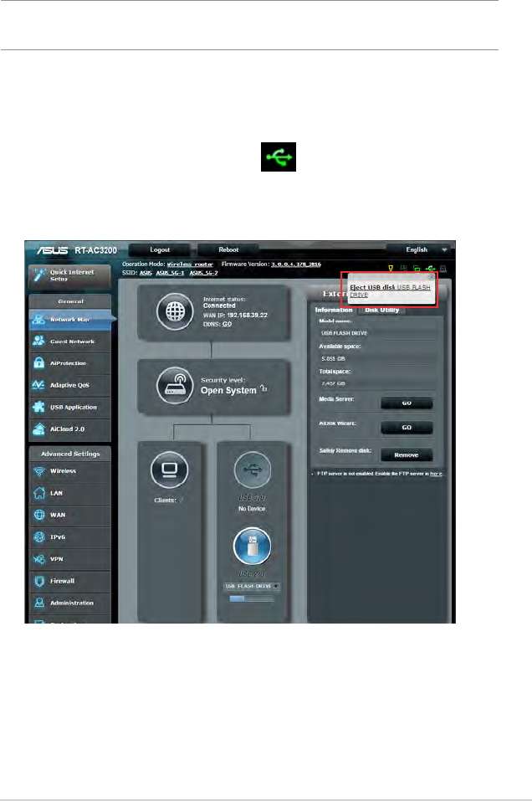Screen dimensions: 532x801
Task: Open AiProtection section
Action: pyautogui.click(x=70, y=364)
